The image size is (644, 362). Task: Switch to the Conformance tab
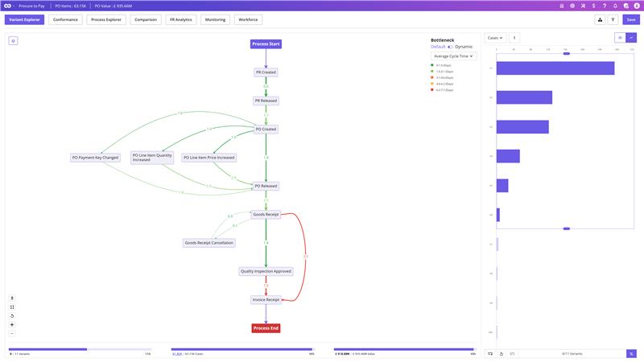point(65,19)
